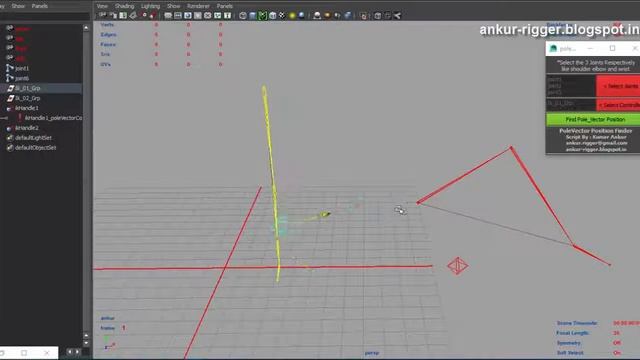The height and width of the screenshot is (360, 640).
Task: Select joint6 in the outliner
Action: pyautogui.click(x=22, y=78)
